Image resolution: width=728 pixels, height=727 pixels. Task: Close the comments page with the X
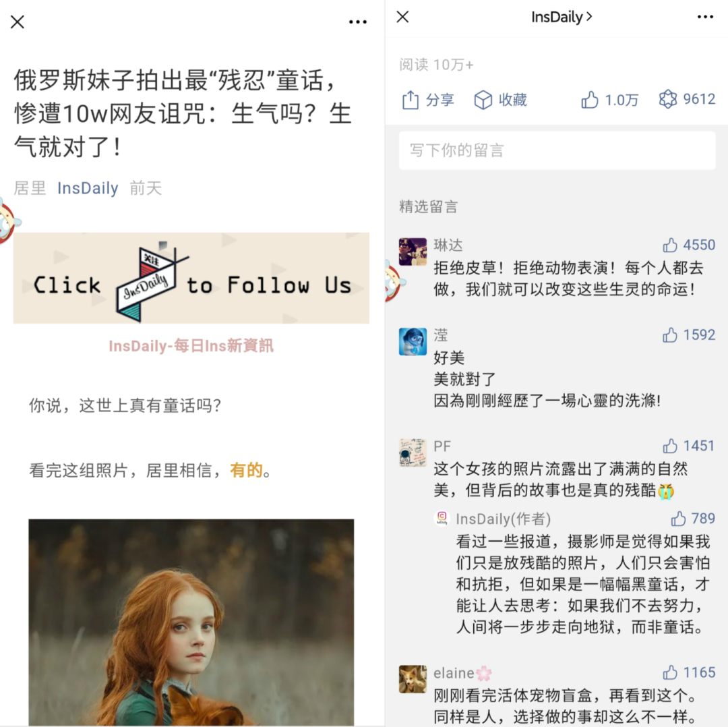click(x=402, y=17)
